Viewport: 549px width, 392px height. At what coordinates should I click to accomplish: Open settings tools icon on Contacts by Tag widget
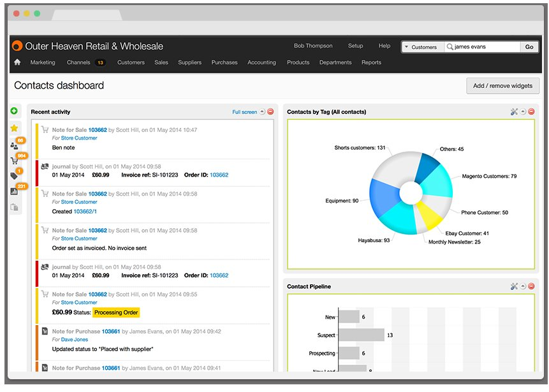pyautogui.click(x=514, y=112)
